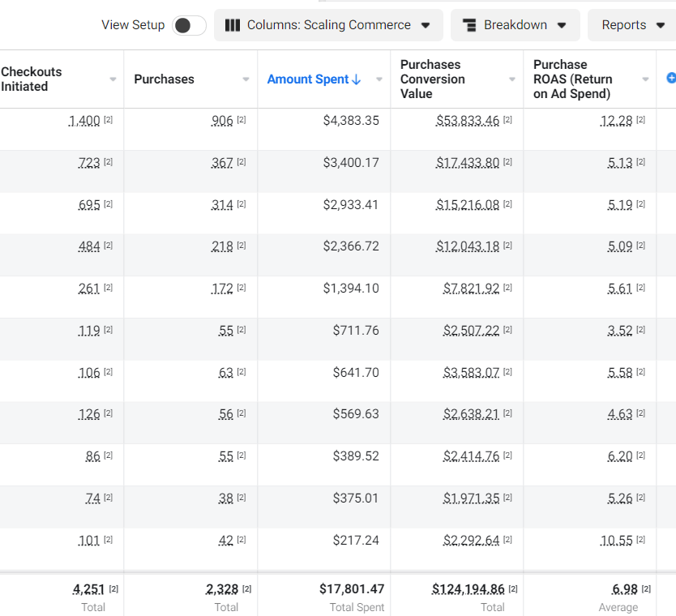Click the $53,833.46 conversion value
Viewport: 676px width, 616px height.
[468, 121]
